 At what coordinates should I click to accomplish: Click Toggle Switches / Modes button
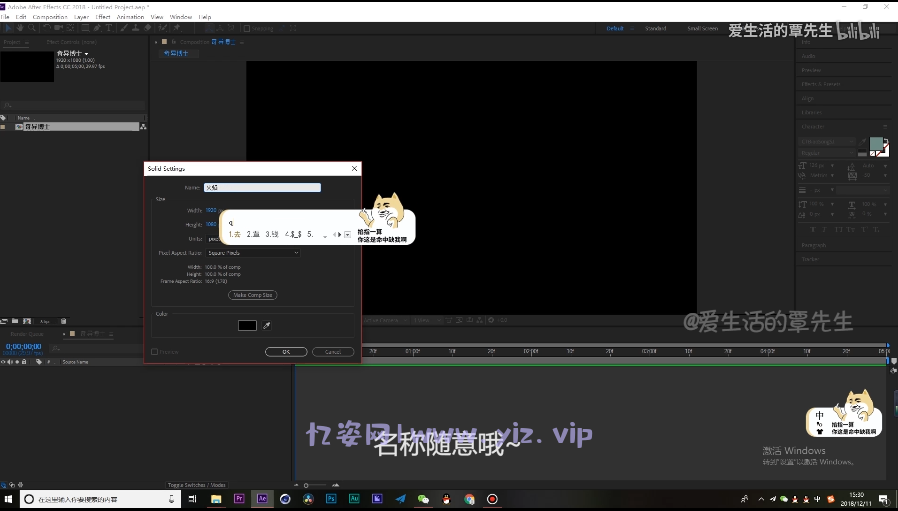tap(196, 485)
